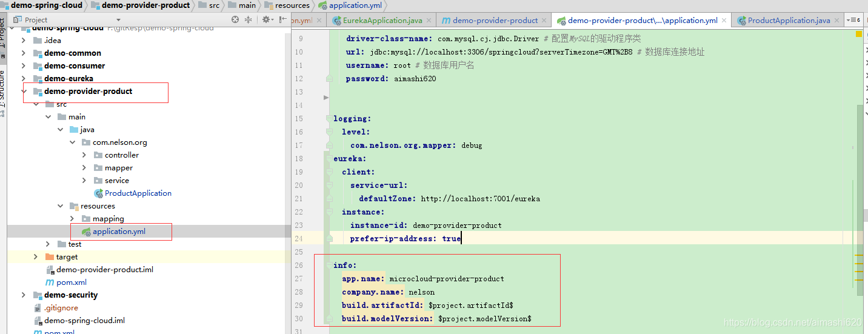Close the demo-provider-product Maven tab

point(544,21)
